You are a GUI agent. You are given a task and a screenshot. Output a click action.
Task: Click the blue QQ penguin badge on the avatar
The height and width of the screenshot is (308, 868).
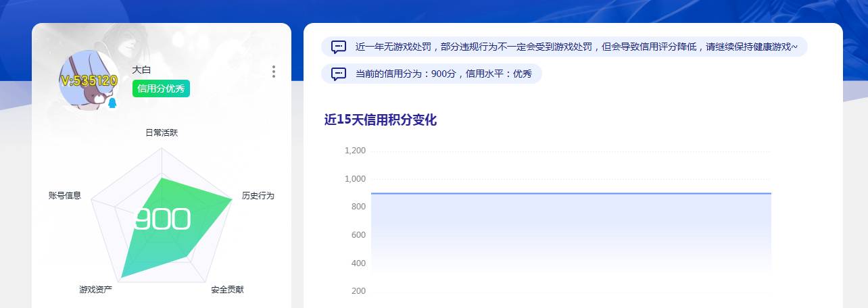pos(112,103)
